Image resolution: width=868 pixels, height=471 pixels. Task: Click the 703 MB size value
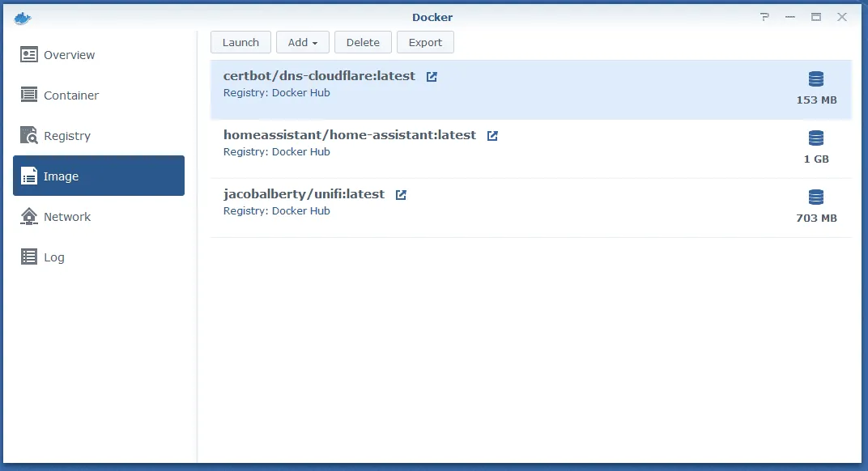[816, 218]
